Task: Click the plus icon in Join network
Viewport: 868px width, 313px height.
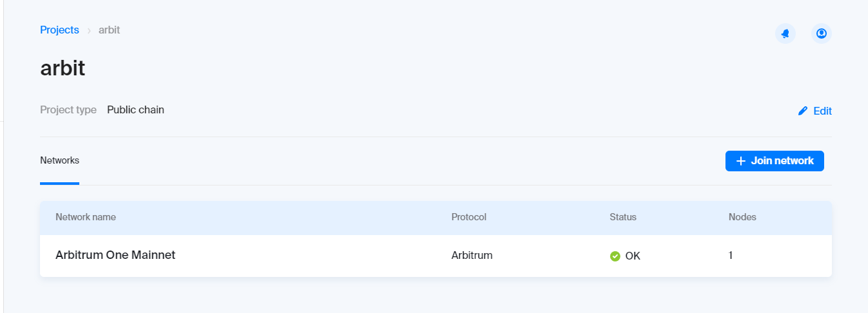Action: (741, 161)
